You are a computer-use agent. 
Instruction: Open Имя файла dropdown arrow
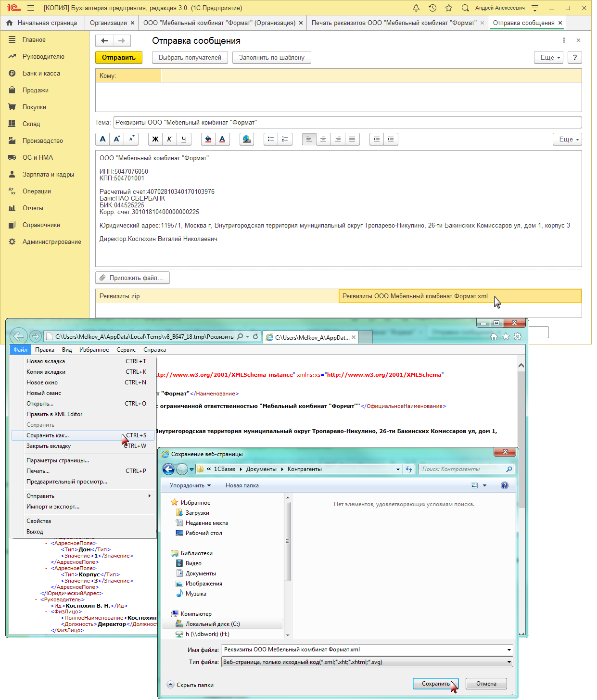(509, 649)
